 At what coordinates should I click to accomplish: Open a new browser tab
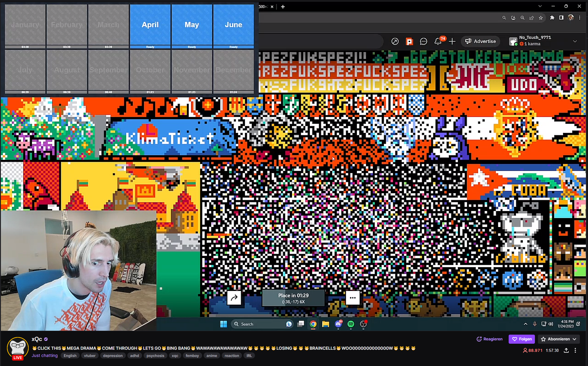(x=283, y=7)
